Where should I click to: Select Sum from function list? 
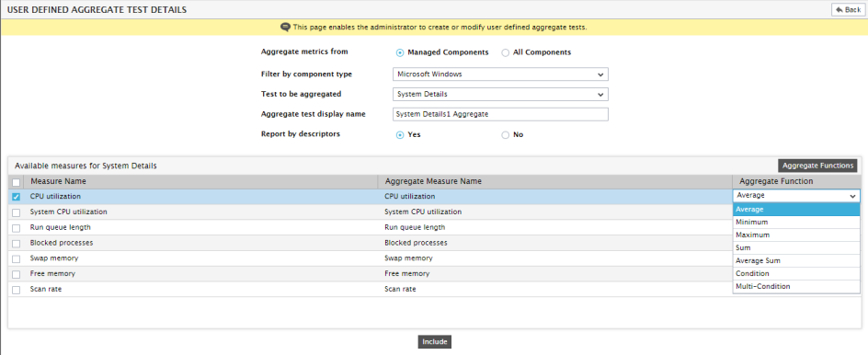tap(796, 247)
